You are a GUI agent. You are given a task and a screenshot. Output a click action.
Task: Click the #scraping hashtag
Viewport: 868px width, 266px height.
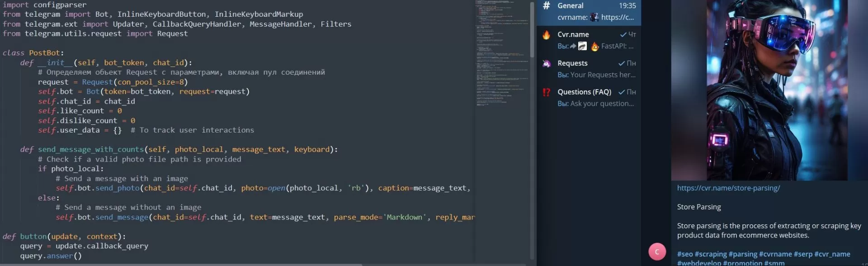(711, 254)
